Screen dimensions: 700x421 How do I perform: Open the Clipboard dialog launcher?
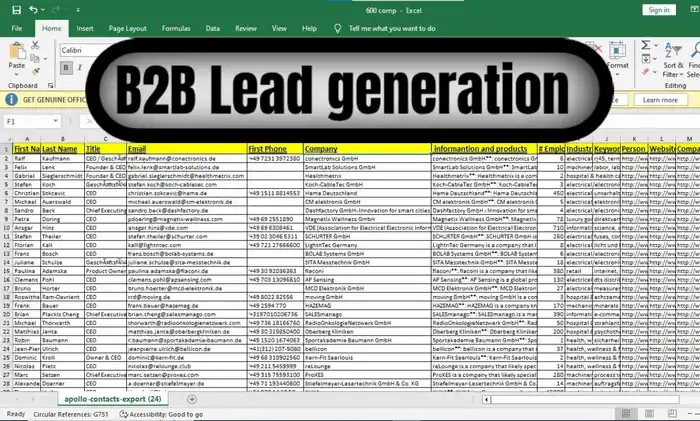tap(50, 85)
